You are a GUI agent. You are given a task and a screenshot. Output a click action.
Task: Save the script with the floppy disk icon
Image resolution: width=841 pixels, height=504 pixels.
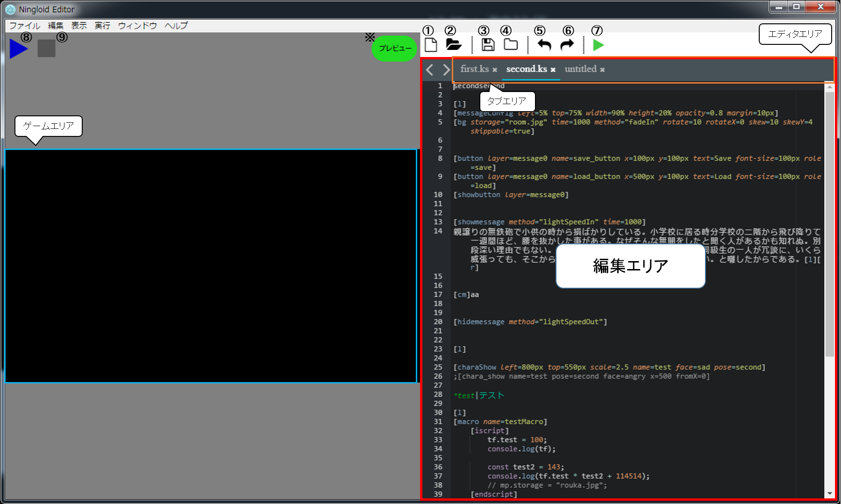(488, 45)
